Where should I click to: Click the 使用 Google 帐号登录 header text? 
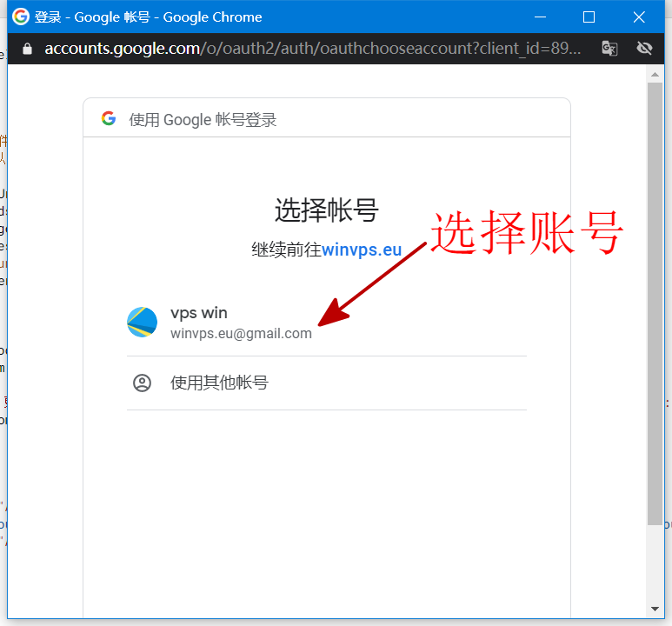pyautogui.click(x=203, y=120)
